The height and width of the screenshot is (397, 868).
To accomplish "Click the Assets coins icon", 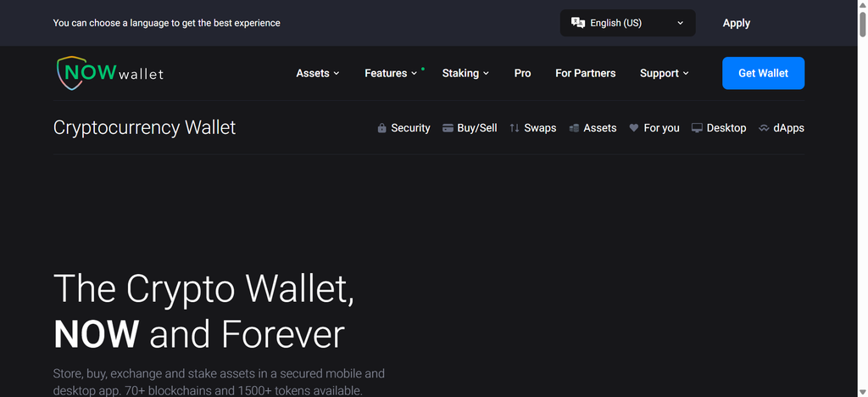I will coord(574,128).
